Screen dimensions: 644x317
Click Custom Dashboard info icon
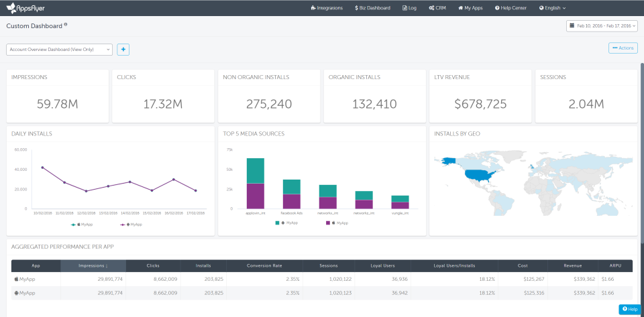pos(66,25)
